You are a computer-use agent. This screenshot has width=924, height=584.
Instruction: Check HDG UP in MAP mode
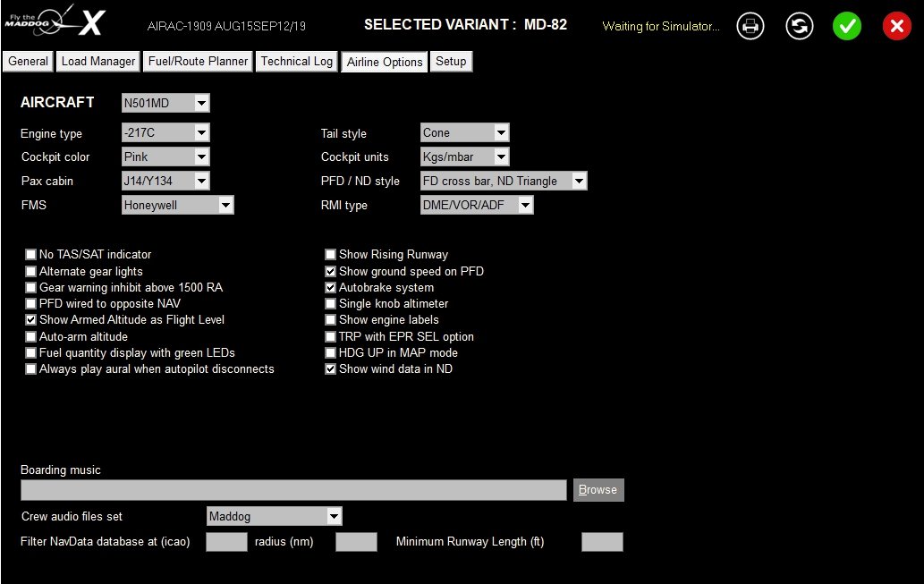coord(331,353)
